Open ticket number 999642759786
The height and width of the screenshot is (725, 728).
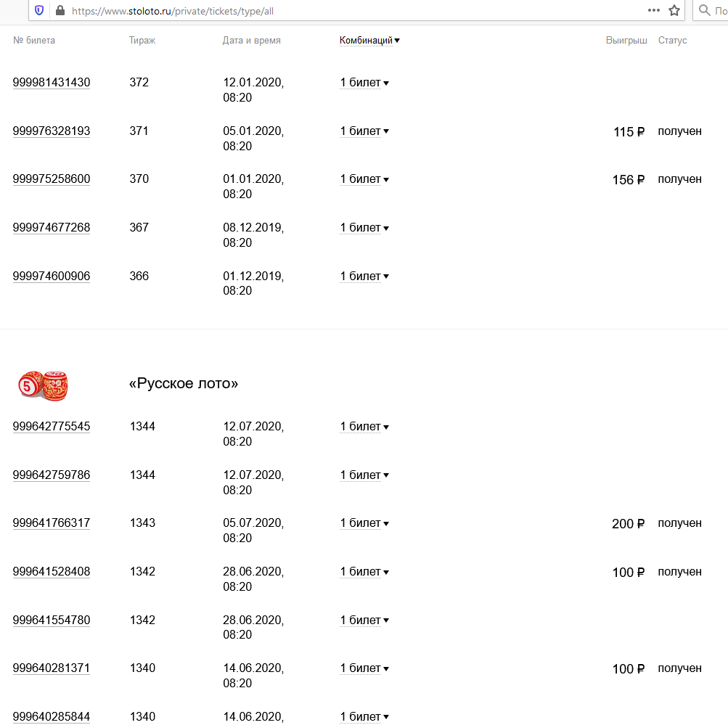[x=52, y=475]
